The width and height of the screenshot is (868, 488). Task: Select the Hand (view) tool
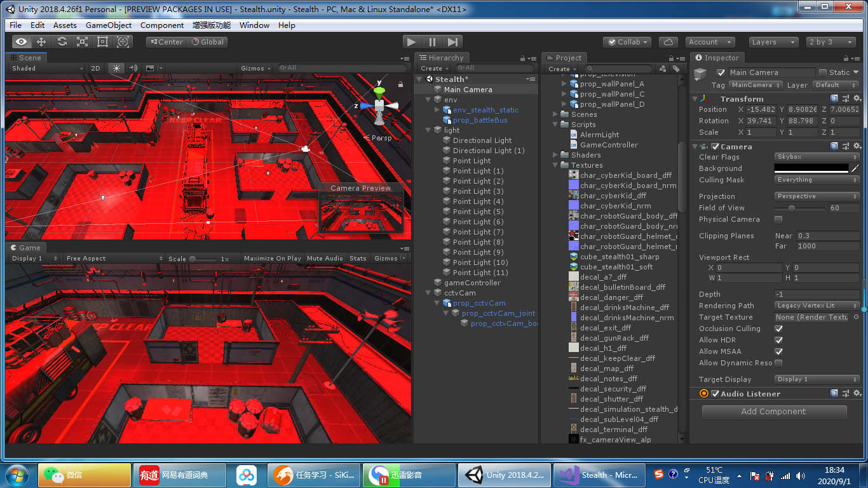(22, 42)
